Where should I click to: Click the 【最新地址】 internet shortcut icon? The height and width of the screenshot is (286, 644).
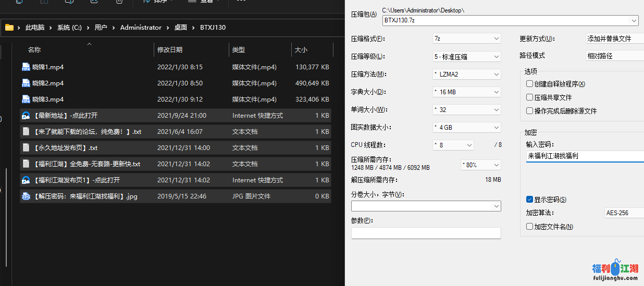point(26,116)
